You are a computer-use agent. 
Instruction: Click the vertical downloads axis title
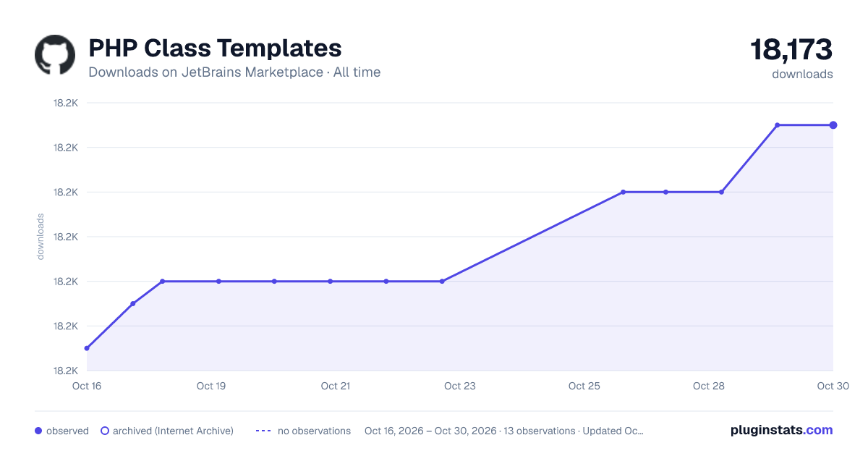(41, 236)
